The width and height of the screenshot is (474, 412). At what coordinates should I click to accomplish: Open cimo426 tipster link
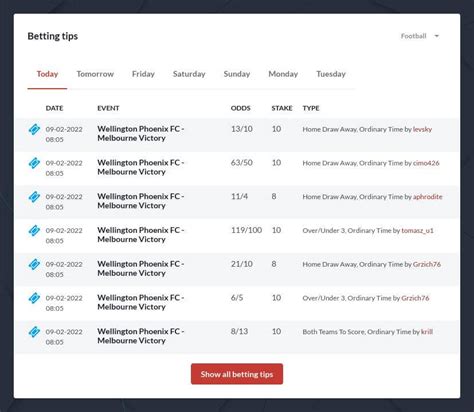click(426, 163)
